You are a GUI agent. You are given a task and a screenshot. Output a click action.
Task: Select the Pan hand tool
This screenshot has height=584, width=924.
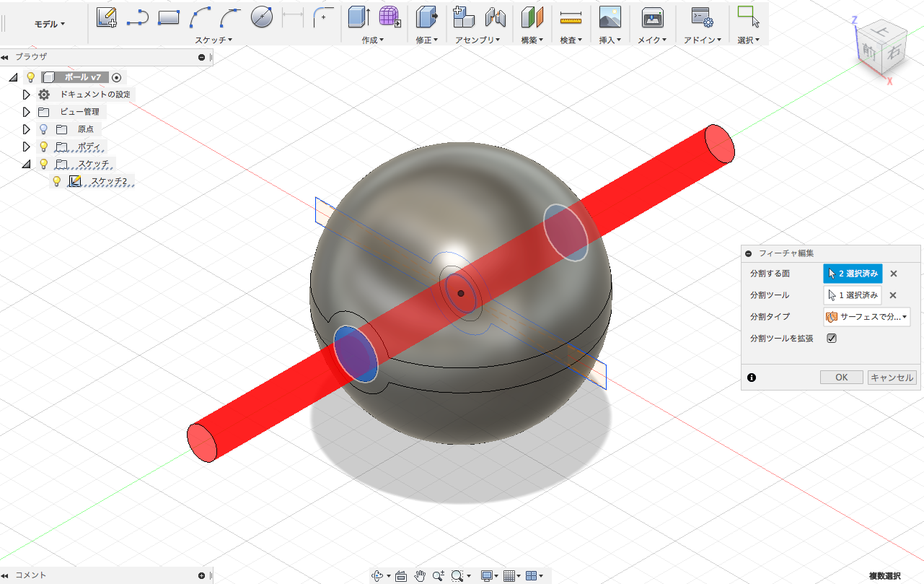tap(420, 575)
